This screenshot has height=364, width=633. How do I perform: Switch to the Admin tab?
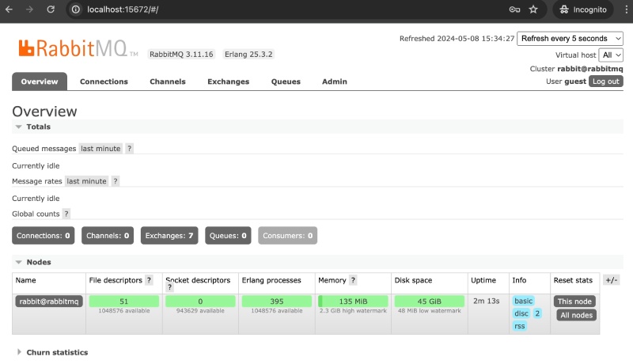(334, 82)
